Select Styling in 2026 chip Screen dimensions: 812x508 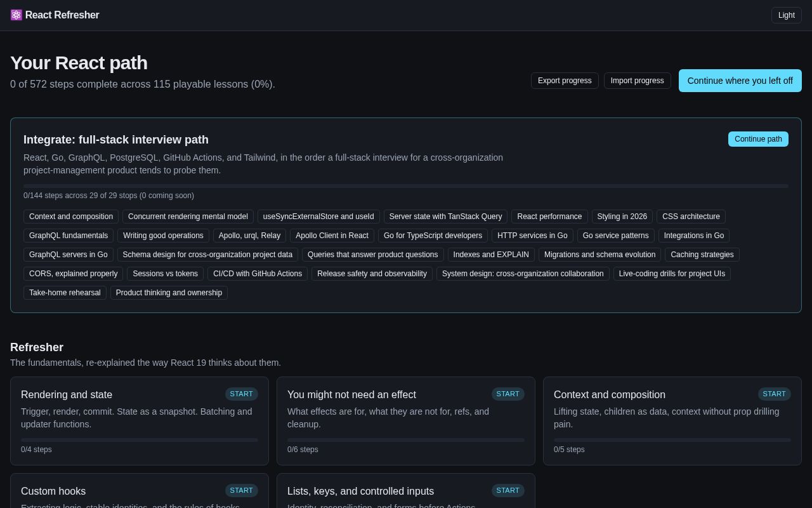pyautogui.click(x=622, y=217)
